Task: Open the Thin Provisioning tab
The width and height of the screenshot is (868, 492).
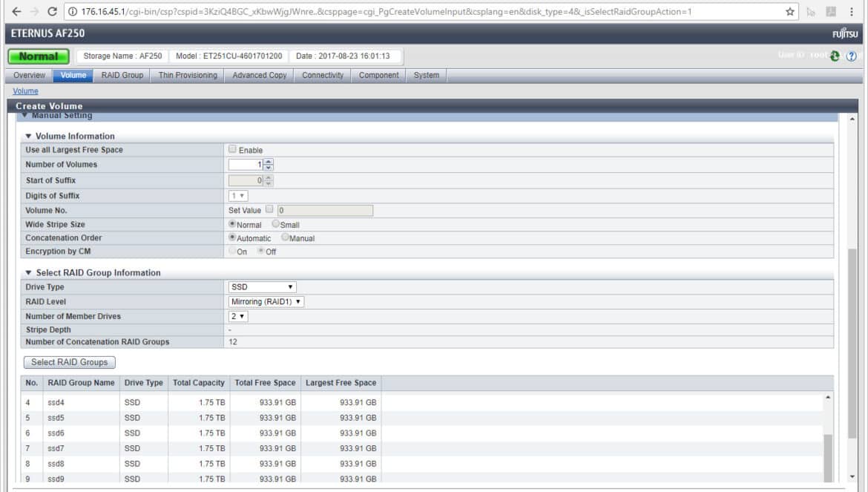Action: coord(188,75)
